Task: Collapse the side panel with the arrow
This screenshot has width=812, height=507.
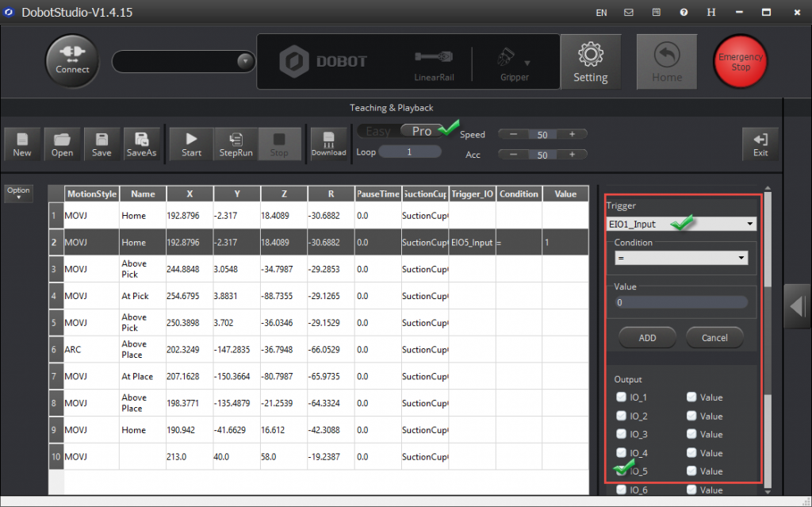Action: point(797,306)
